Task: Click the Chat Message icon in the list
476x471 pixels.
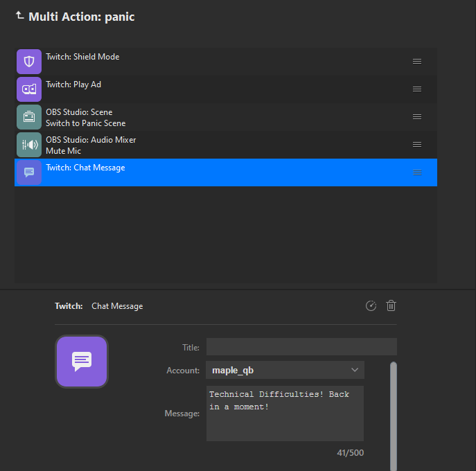Action: tap(29, 172)
